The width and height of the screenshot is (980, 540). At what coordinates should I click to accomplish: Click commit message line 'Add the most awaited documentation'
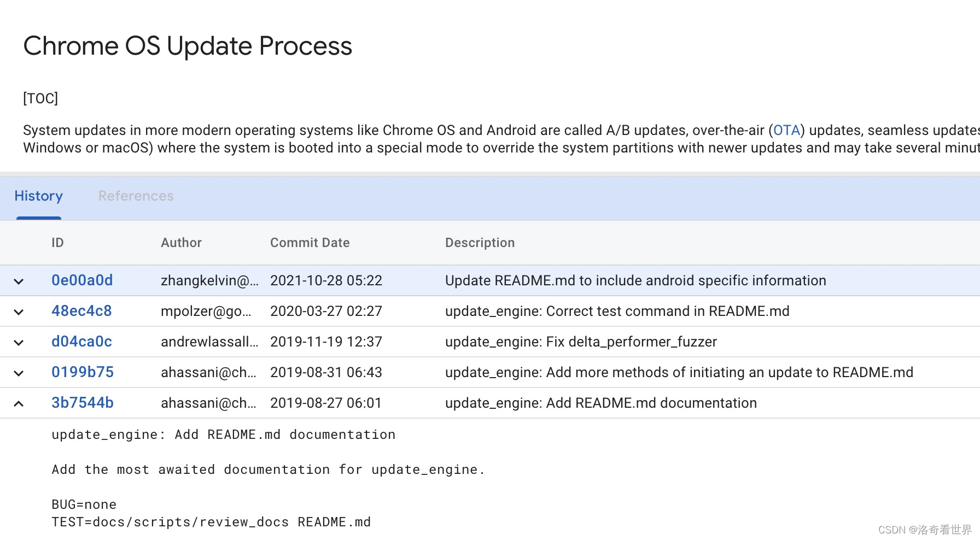tap(268, 469)
